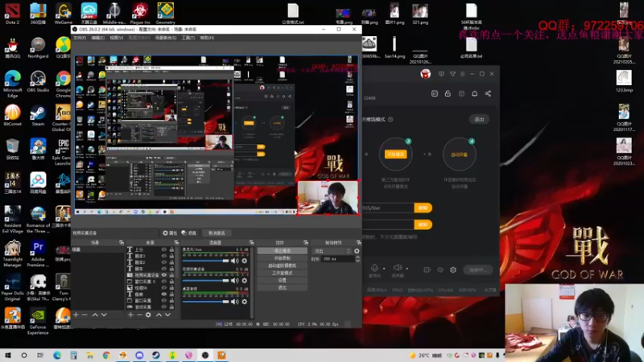The image size is (644, 362).
Task: Open 帮助(H) menu in OBS
Action: coord(207,38)
